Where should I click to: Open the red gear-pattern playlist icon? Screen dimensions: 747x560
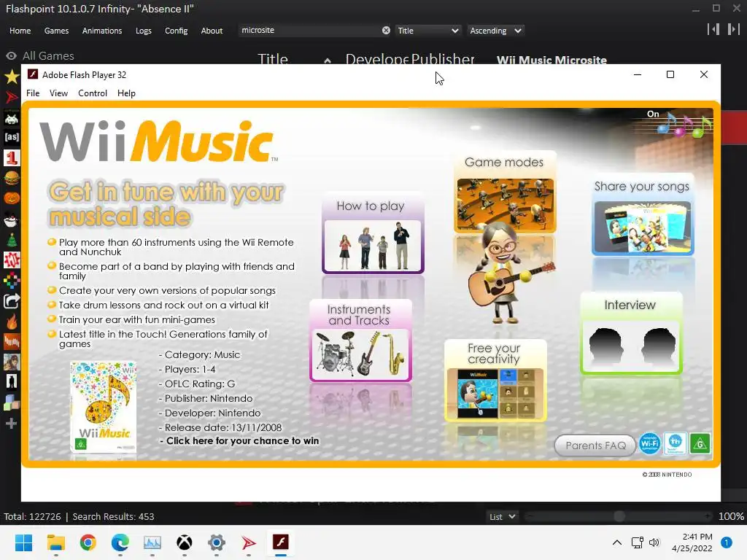click(12, 260)
